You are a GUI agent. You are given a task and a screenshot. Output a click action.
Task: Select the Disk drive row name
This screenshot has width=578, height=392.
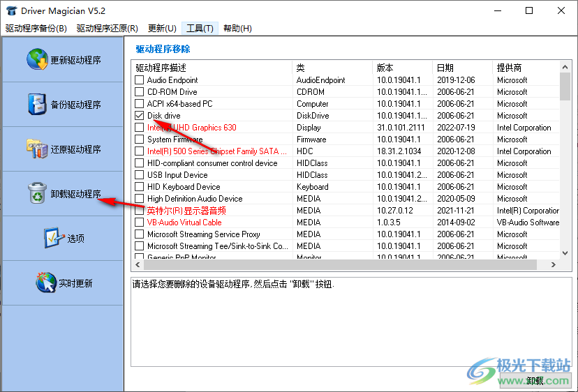point(164,116)
